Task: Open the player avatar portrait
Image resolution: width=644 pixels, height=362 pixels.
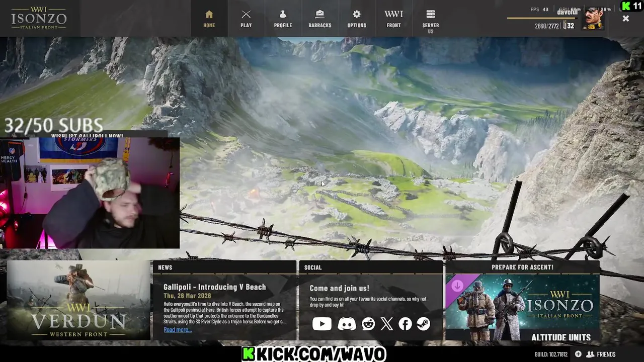Action: point(593,18)
